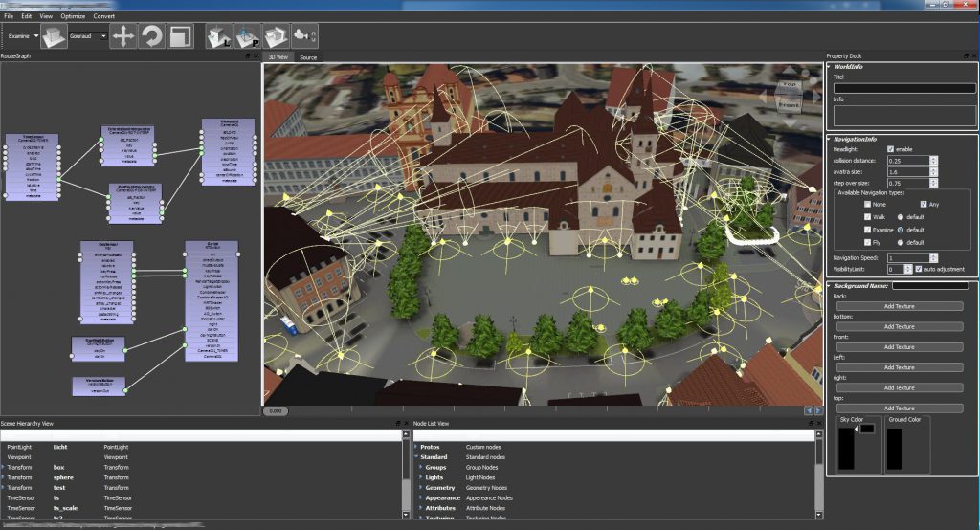Click the Ground Color black swatch
Screen dimensions: 980x530
(x=895, y=449)
